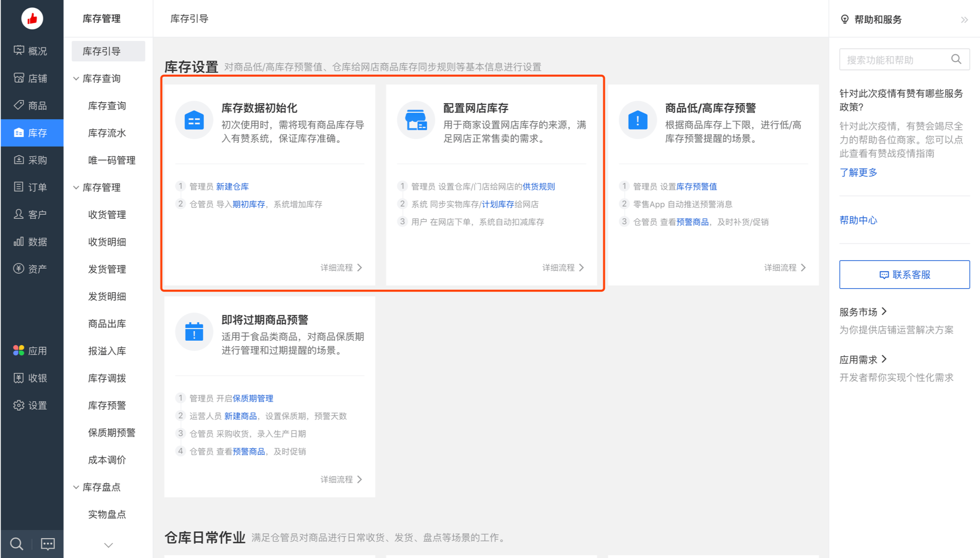Open the 了解更多 link
Image resolution: width=980 pixels, height=558 pixels.
858,172
